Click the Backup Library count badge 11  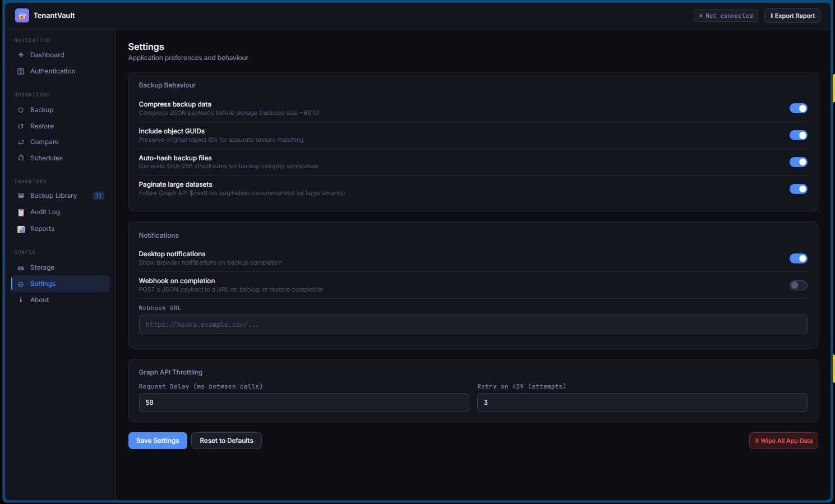[x=99, y=196]
